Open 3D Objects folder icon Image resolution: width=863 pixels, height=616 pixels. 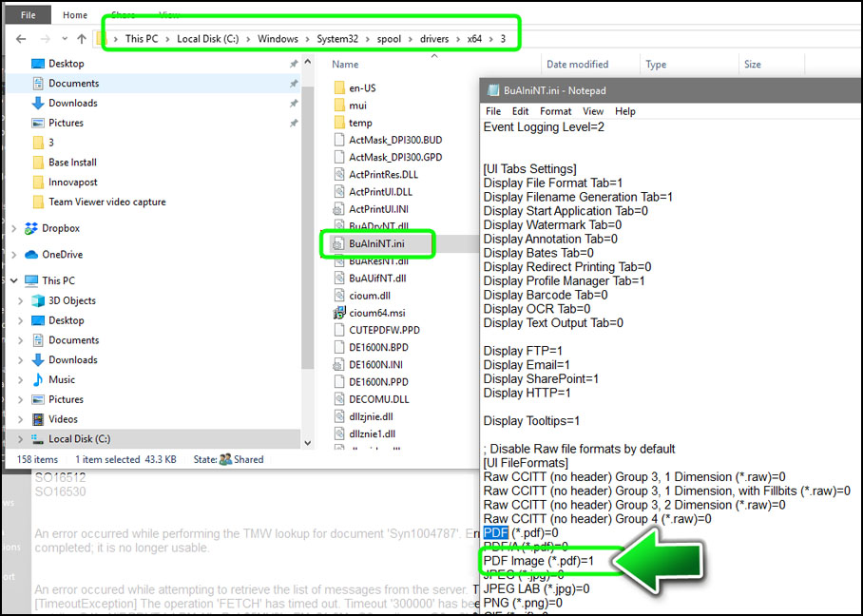click(x=38, y=300)
